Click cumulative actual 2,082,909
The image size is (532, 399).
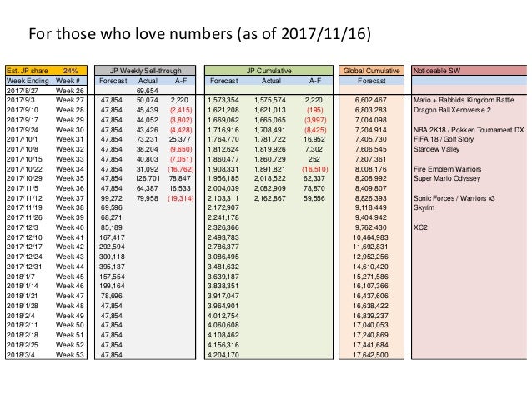click(x=270, y=188)
